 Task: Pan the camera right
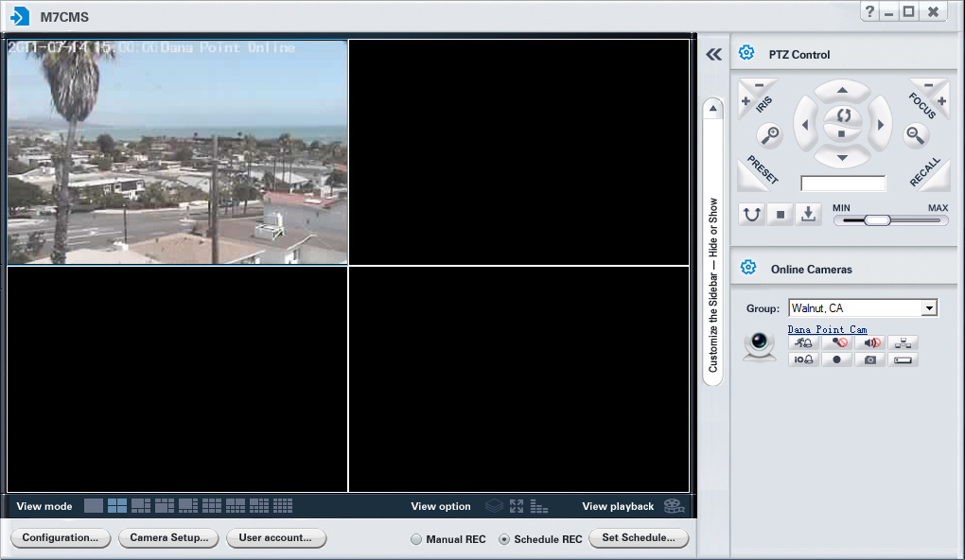pos(880,125)
